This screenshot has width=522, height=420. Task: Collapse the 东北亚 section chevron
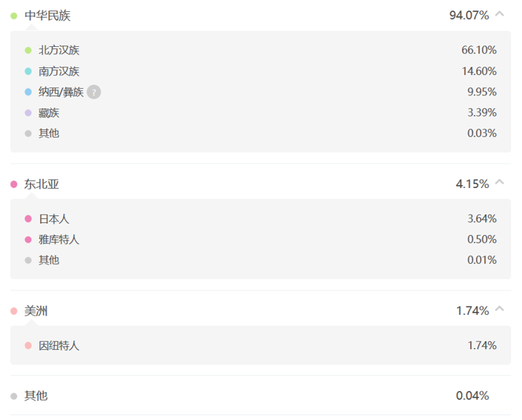500,182
